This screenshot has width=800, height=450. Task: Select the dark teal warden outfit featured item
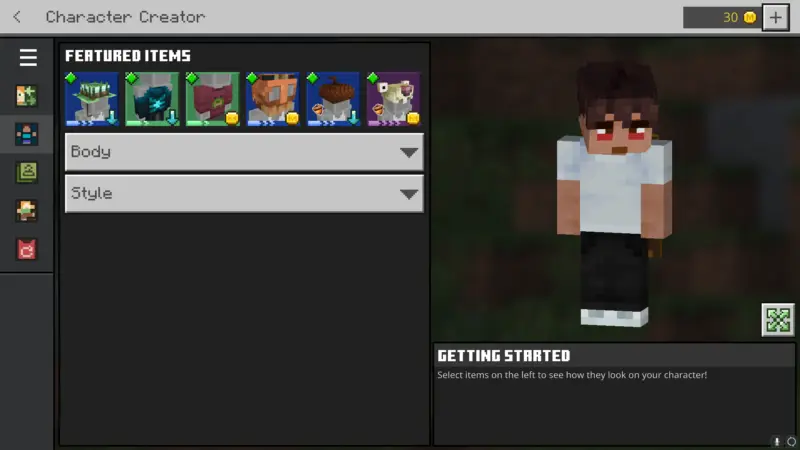click(x=152, y=99)
